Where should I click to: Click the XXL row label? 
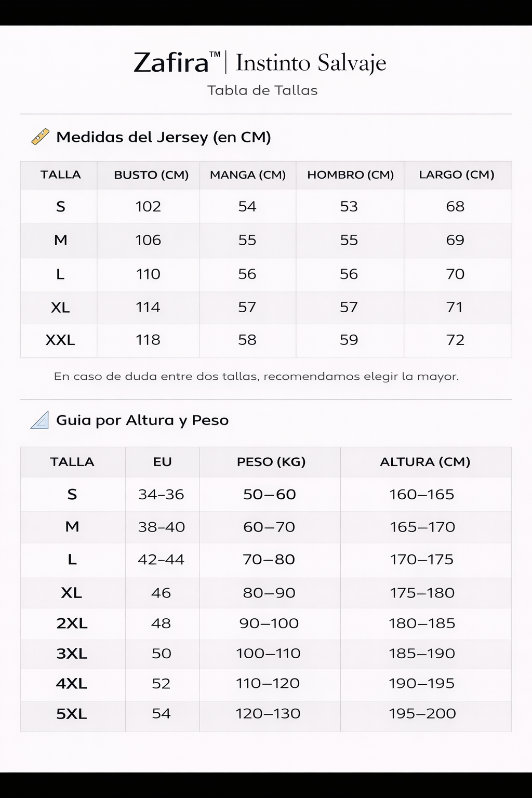60,340
